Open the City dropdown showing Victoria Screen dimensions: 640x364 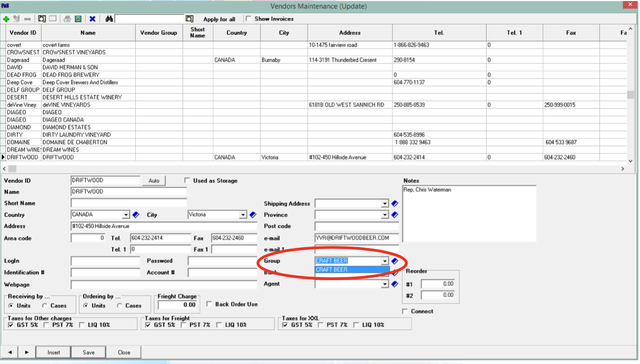pyautogui.click(x=243, y=215)
